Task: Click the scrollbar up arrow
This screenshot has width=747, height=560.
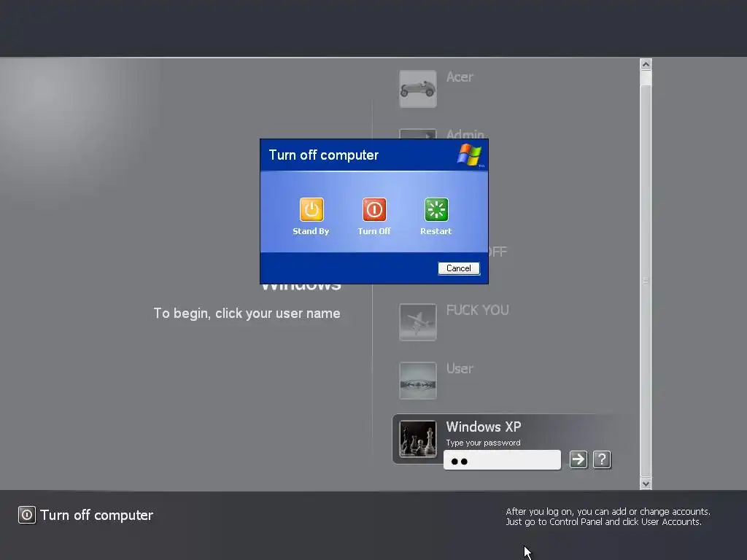Action: coord(646,64)
